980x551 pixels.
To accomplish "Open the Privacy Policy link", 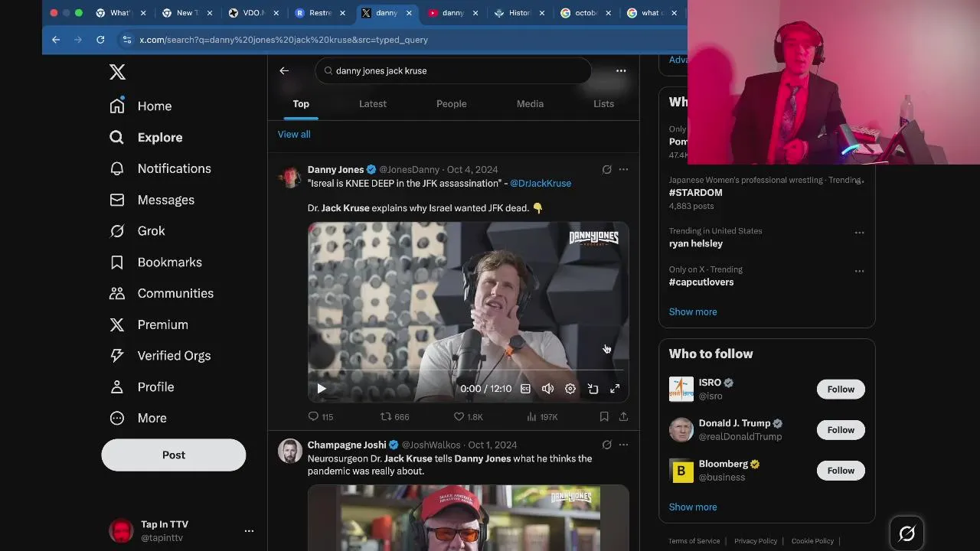I will tap(756, 541).
